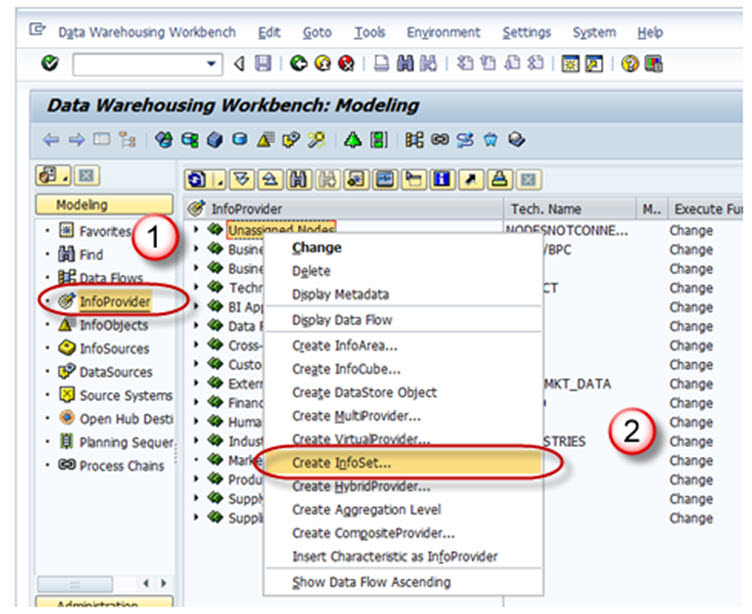Click the Print icon in standard toolbar
The height and width of the screenshot is (614, 752).
tap(382, 64)
